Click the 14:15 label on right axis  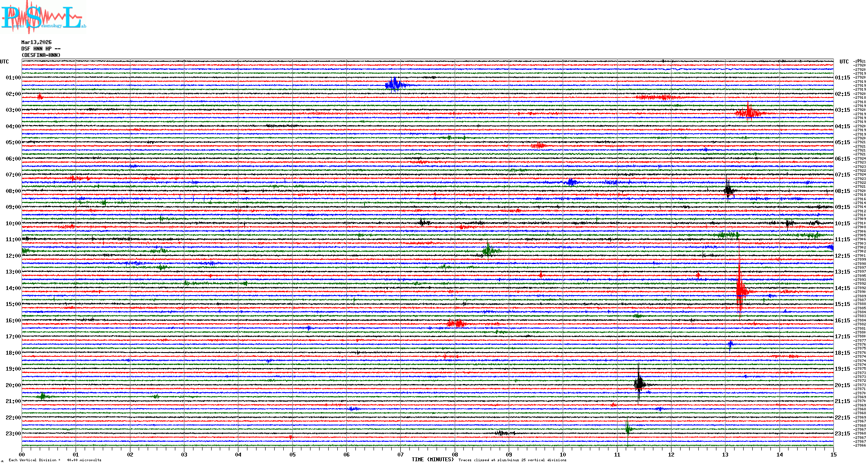pos(842,288)
